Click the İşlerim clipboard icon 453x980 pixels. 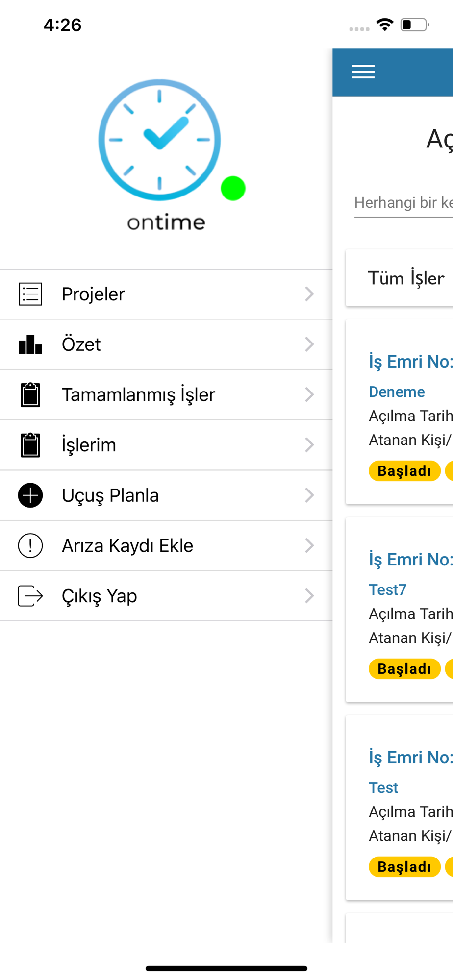[30, 445]
